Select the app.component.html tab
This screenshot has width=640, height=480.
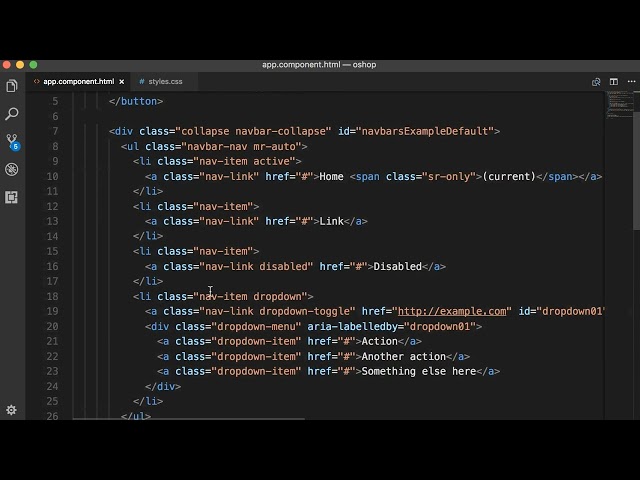(78, 82)
